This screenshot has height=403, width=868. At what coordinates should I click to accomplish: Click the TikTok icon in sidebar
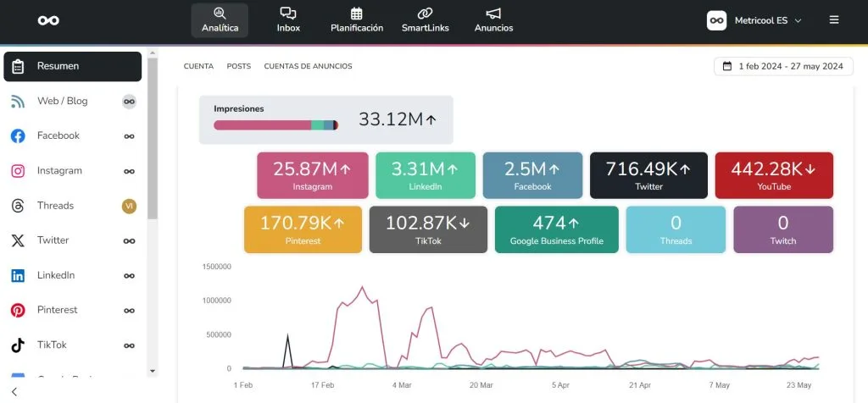point(18,345)
